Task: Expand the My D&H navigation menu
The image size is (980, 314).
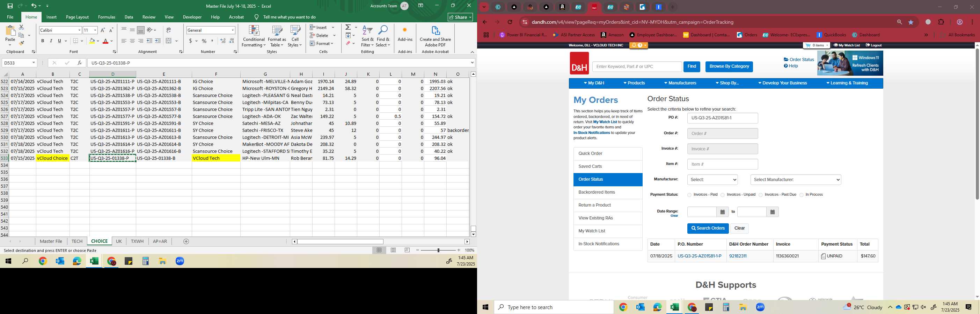Action: click(x=594, y=83)
